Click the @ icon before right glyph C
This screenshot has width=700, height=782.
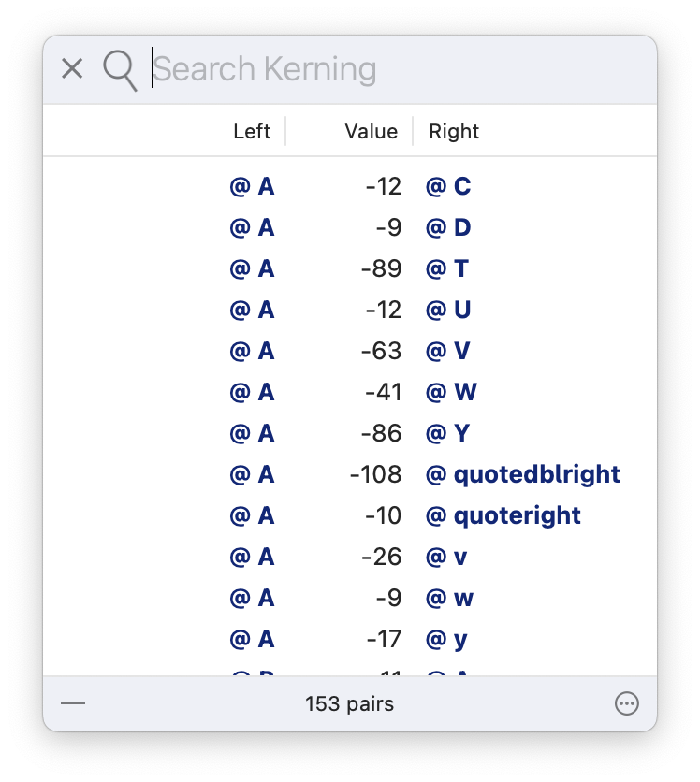coord(435,186)
